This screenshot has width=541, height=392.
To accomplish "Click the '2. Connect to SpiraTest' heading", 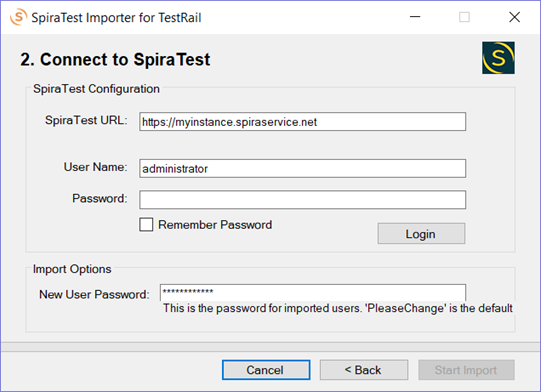I will [x=115, y=59].
